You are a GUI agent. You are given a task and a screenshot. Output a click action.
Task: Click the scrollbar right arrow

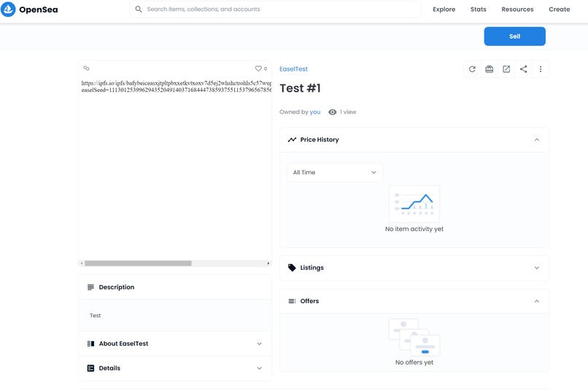point(268,263)
